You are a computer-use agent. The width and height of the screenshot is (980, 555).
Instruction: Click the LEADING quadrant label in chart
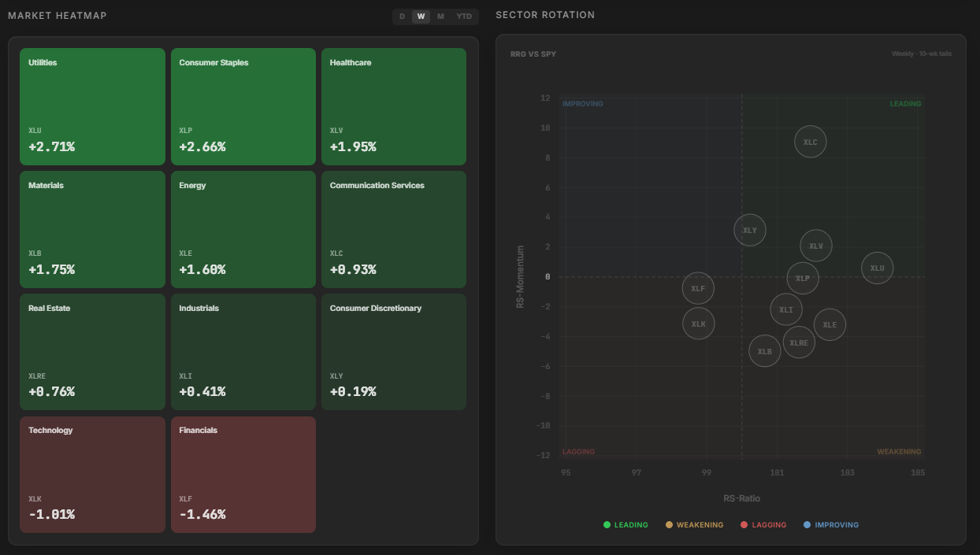[x=905, y=104]
